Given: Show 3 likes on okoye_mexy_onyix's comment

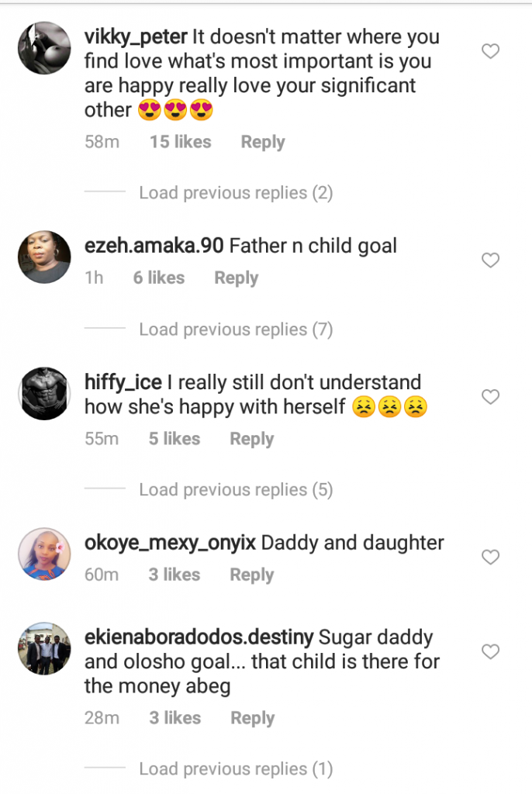Looking at the screenshot, I should 174,575.
